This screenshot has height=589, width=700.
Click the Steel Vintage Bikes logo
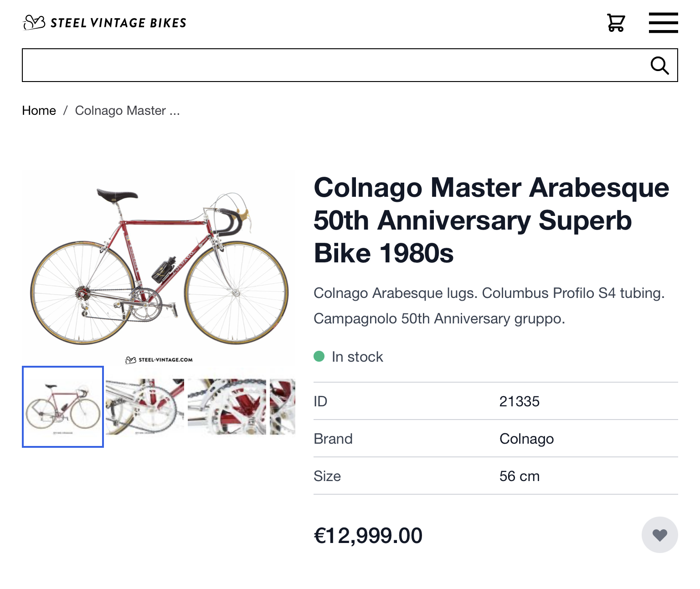click(x=105, y=22)
